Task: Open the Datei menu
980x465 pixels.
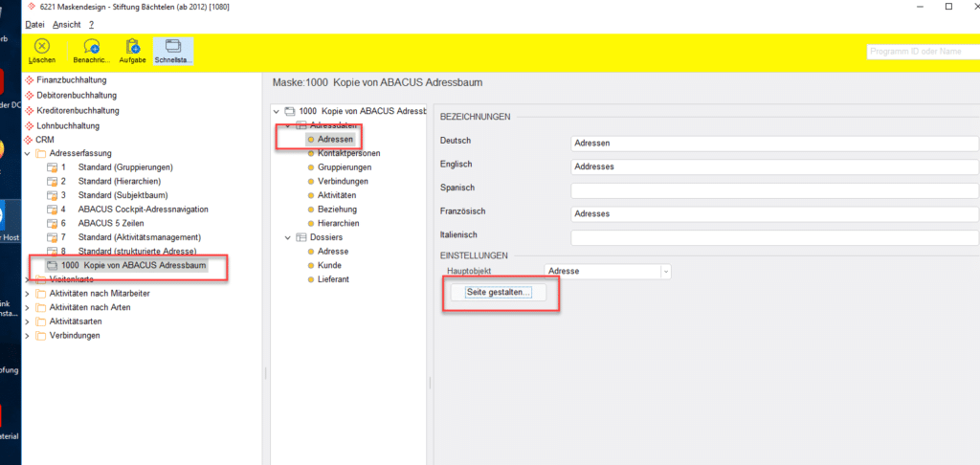Action: (x=35, y=24)
